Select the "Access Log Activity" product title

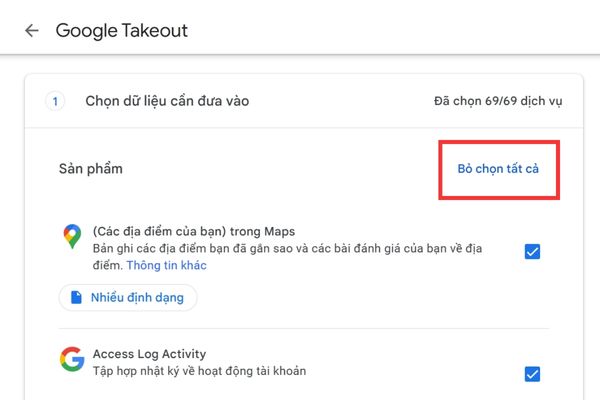pyautogui.click(x=150, y=353)
